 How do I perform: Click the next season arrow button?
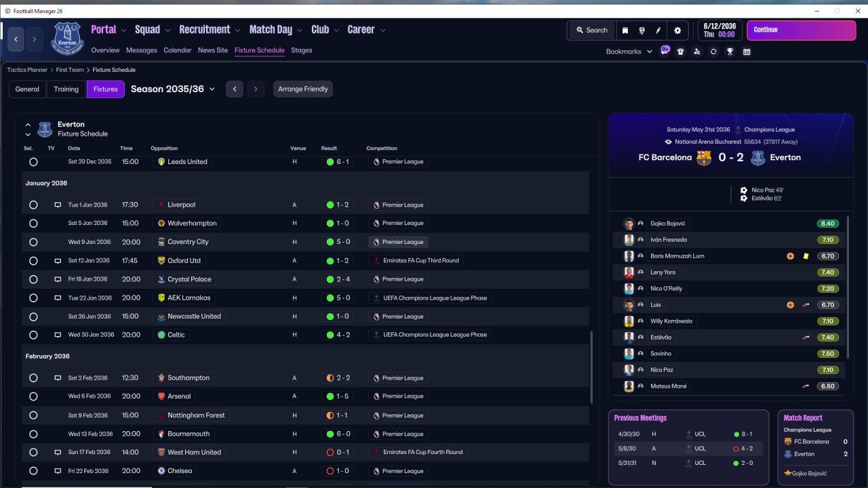tap(256, 89)
